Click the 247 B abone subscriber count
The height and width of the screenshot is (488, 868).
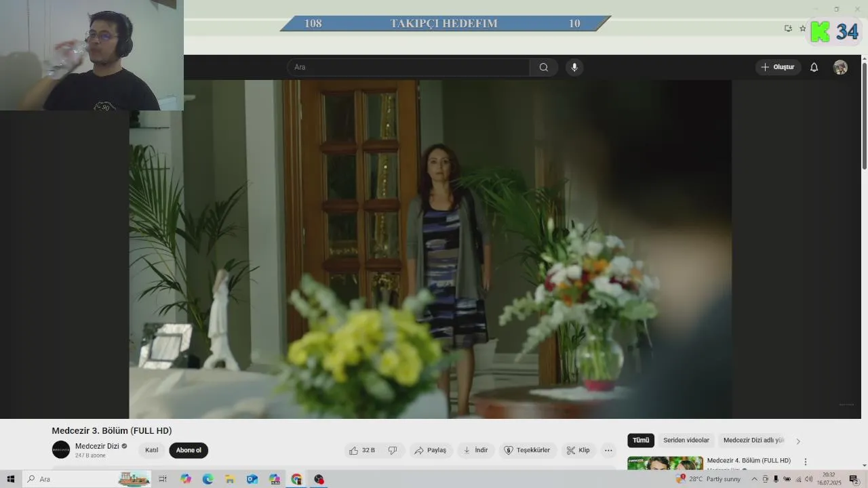(90, 455)
